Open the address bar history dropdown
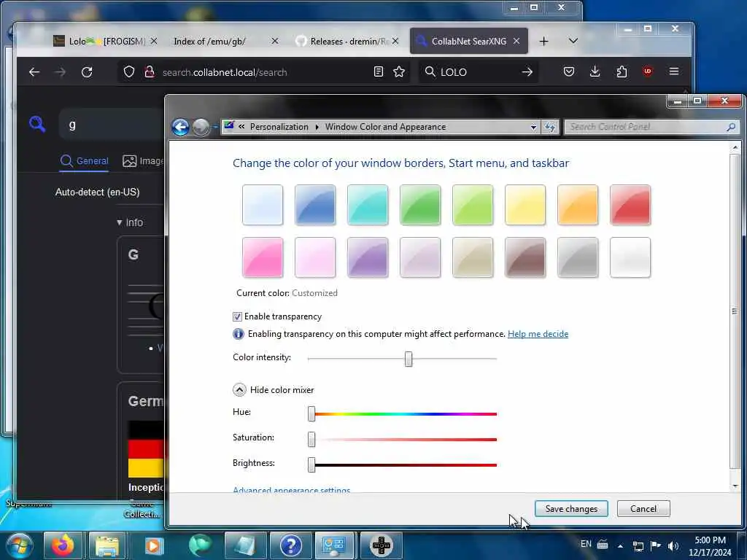The width and height of the screenshot is (747, 560). click(x=533, y=127)
